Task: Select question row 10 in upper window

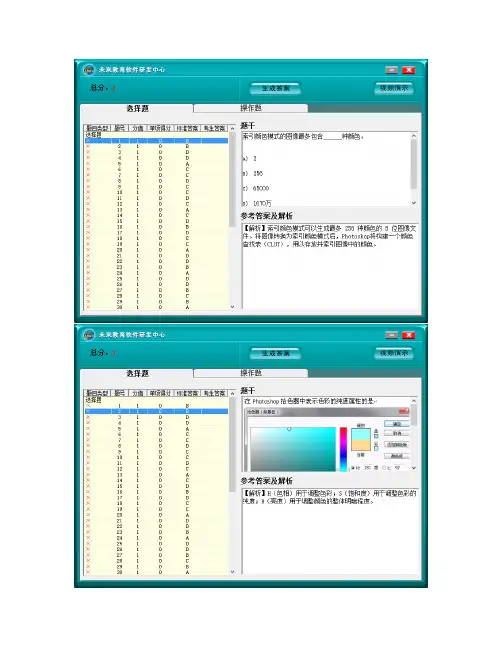Action: tap(156, 192)
